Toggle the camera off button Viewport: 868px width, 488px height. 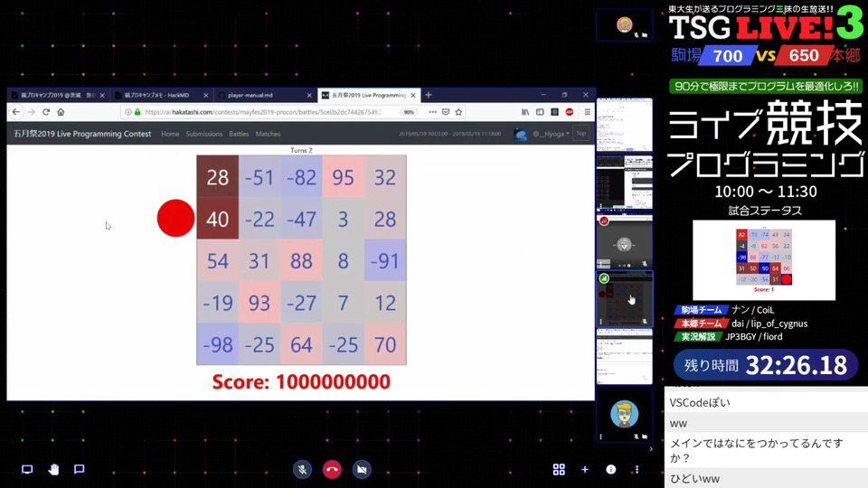pyautogui.click(x=362, y=469)
